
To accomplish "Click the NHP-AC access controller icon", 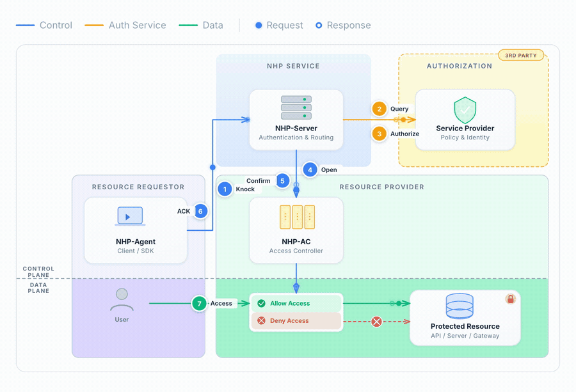I will 296,218.
